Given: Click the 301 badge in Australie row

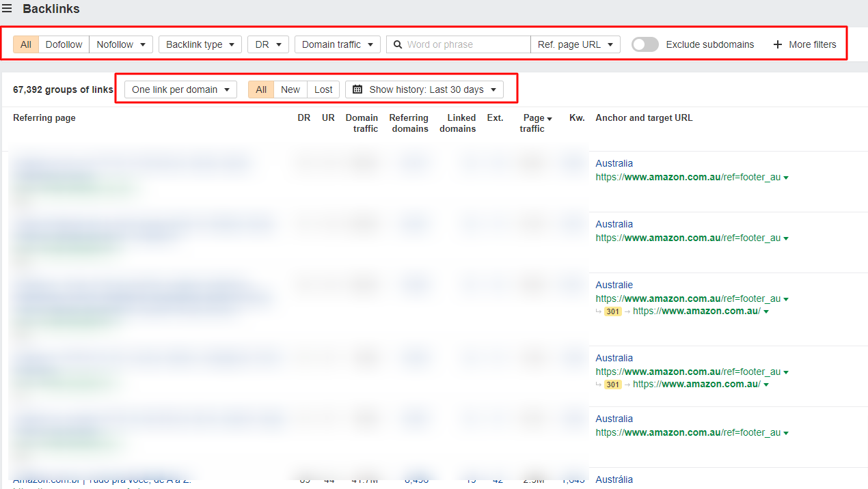Looking at the screenshot, I should point(613,311).
